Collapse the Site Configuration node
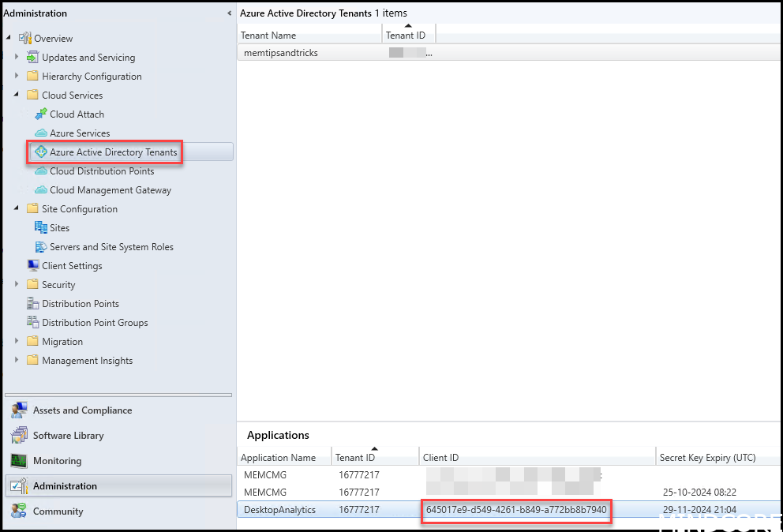This screenshot has width=783, height=532. 17,208
